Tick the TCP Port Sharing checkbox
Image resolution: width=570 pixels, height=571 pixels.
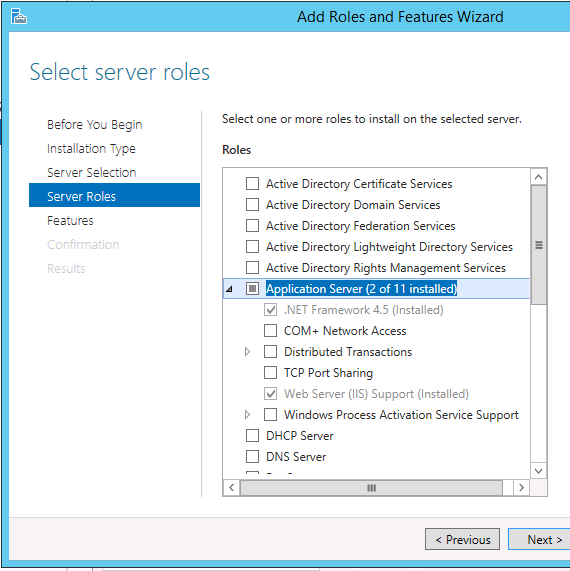(270, 373)
